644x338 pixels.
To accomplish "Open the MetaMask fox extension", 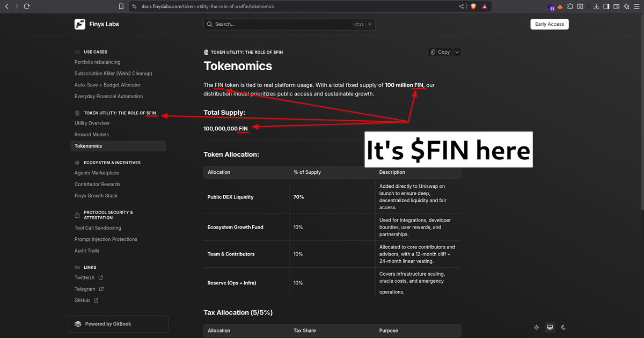I will point(560,6).
